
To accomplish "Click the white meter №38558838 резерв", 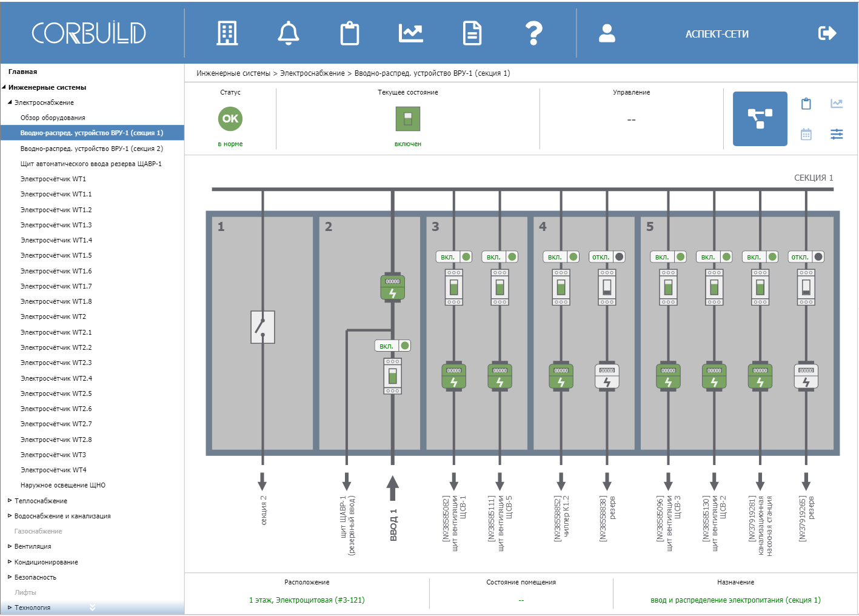I will point(607,377).
